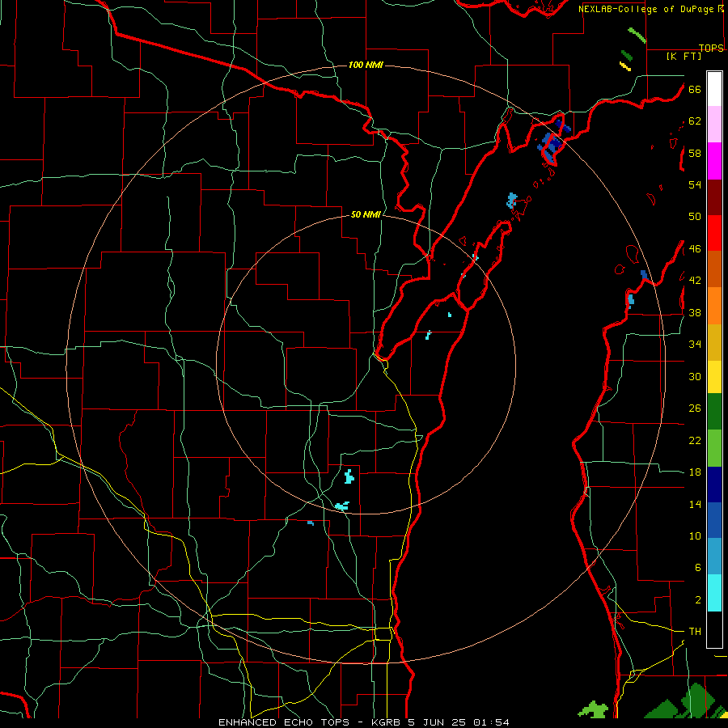Image resolution: width=728 pixels, height=728 pixels.
Task: Click the legend value '42'
Action: [x=695, y=280]
